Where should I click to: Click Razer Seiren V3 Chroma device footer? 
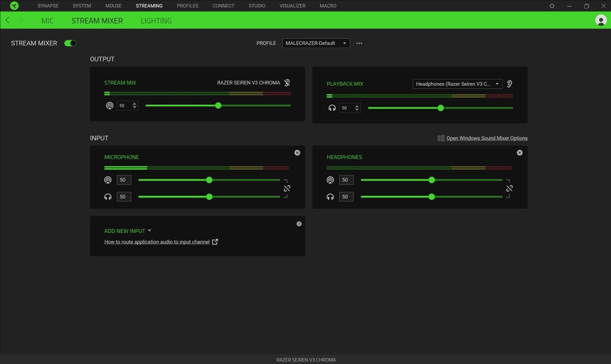[x=306, y=360]
